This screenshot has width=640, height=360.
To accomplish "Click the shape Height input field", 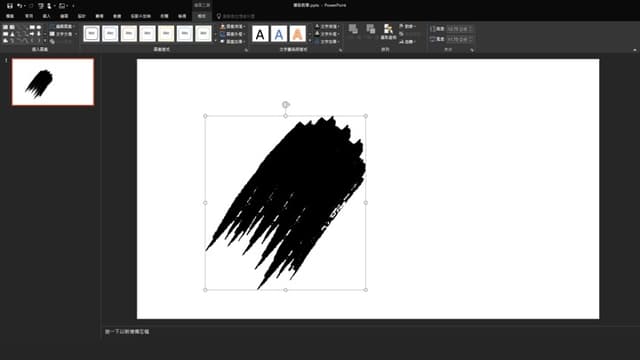I will click(x=460, y=29).
